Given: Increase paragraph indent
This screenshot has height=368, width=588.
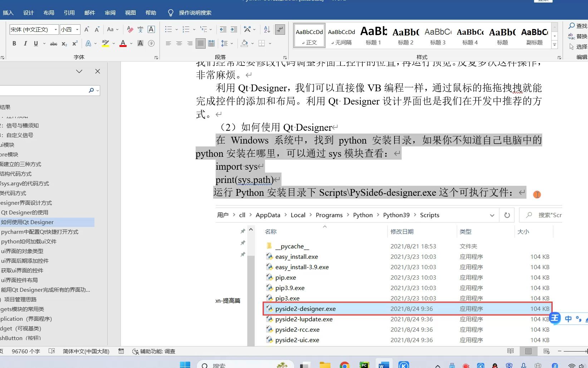Looking at the screenshot, I should [234, 29].
